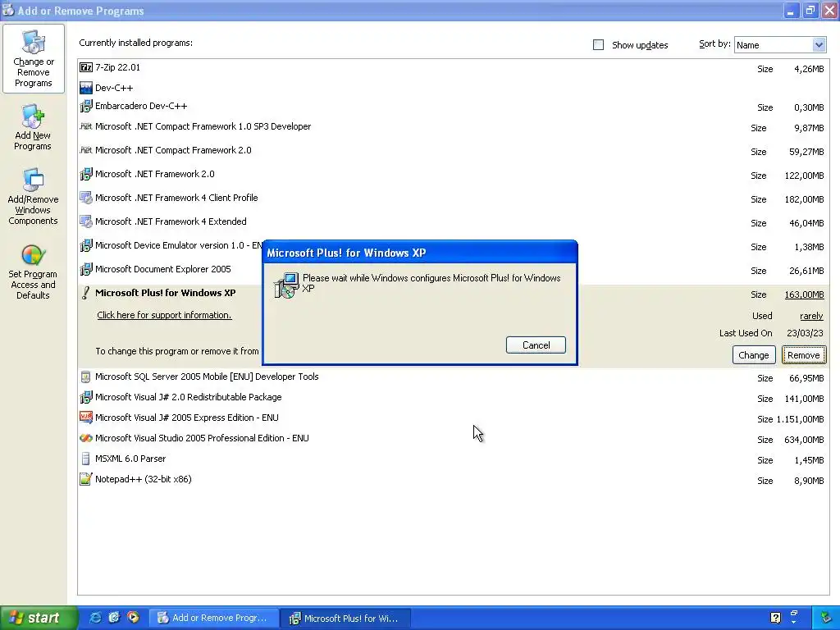840x630 pixels.
Task: Click the installer icon in Microsoft Plus! dialog
Action: (x=286, y=285)
